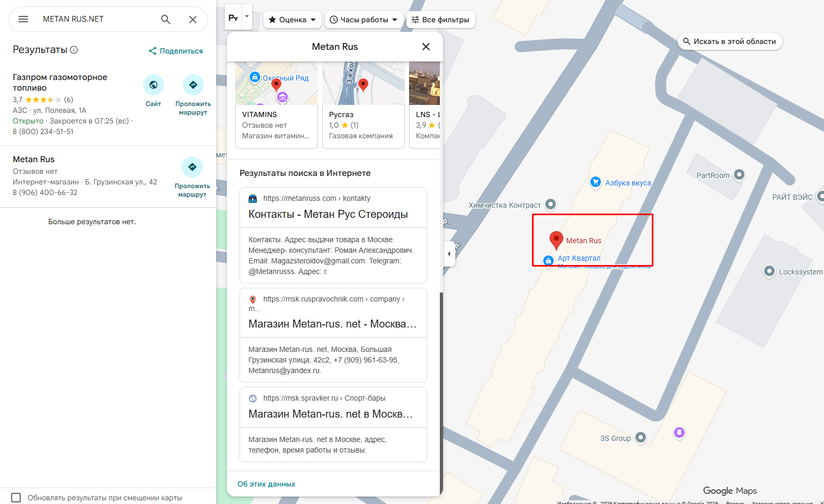Click the magnifier search icon
This screenshot has width=824, height=504.
166,19
